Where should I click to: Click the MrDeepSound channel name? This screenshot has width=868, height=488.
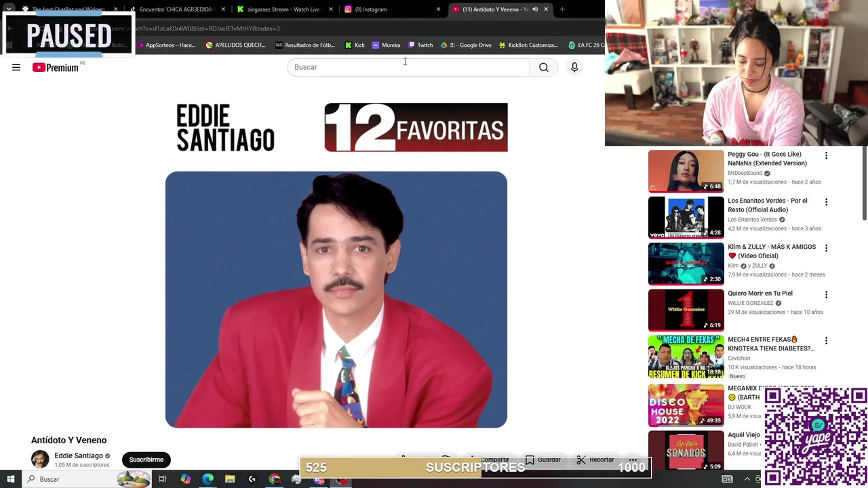(745, 173)
